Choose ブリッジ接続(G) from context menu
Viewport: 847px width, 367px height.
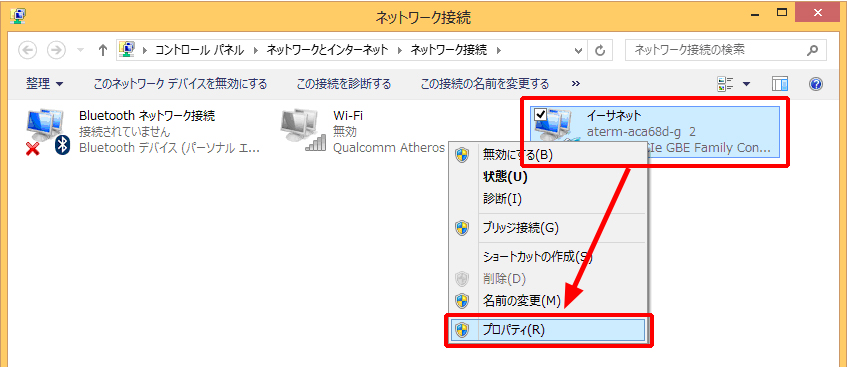click(x=547, y=228)
